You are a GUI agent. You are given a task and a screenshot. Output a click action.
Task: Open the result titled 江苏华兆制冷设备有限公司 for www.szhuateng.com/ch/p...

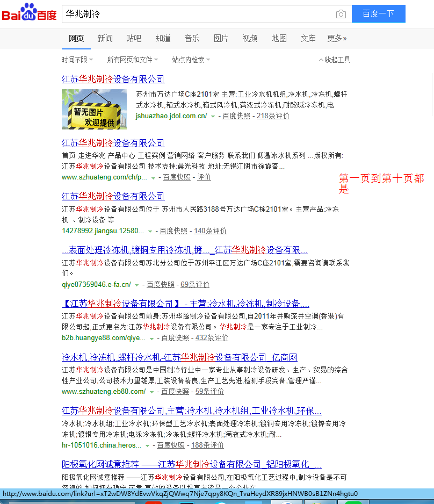113,143
